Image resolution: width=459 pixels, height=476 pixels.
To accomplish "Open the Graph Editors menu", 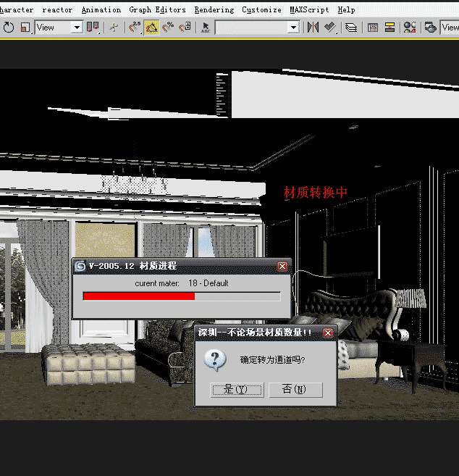I will (157, 9).
